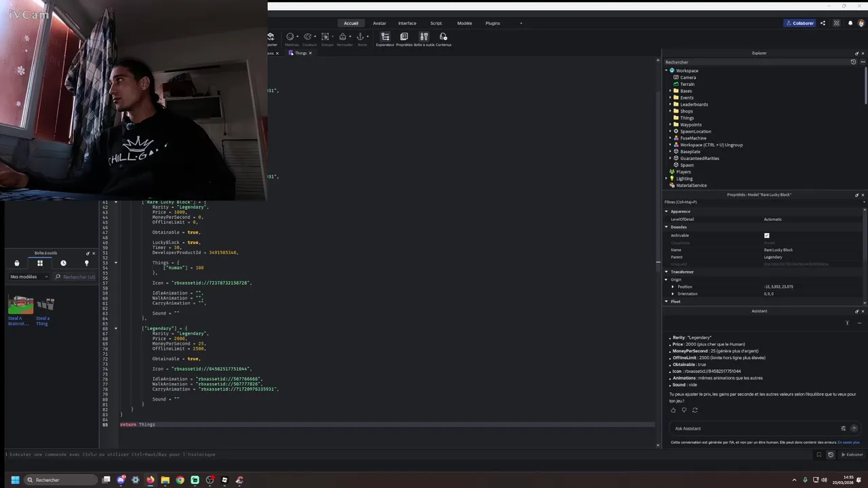Select MaterialService in Explorer

click(x=691, y=185)
